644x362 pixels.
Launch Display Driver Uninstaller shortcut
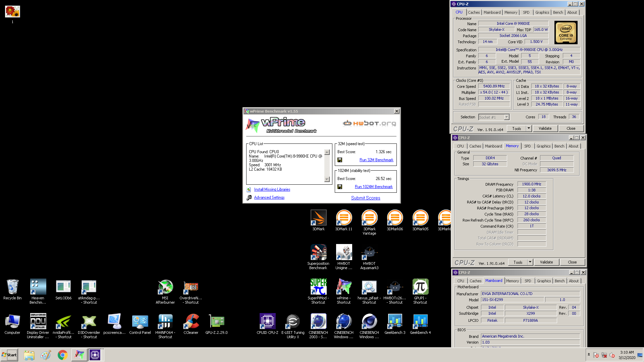(x=38, y=326)
